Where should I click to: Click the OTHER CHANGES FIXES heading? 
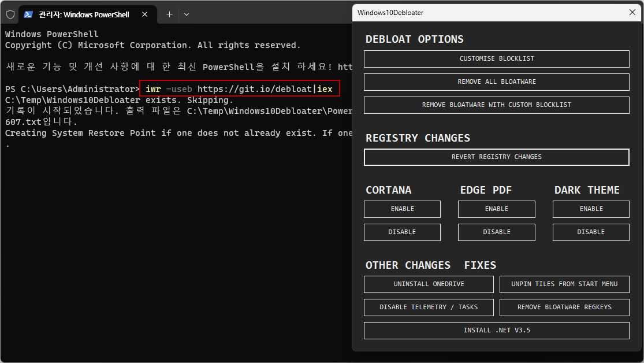(x=431, y=265)
